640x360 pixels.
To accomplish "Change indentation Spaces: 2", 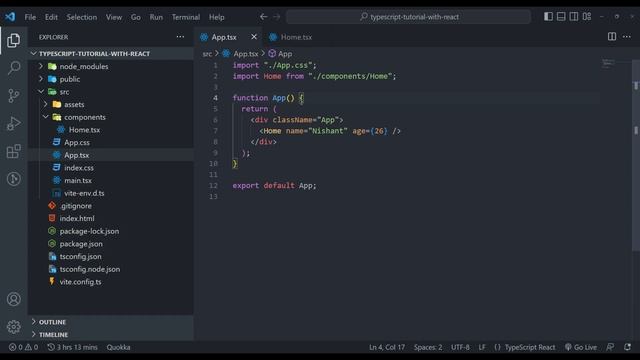I will click(x=428, y=347).
